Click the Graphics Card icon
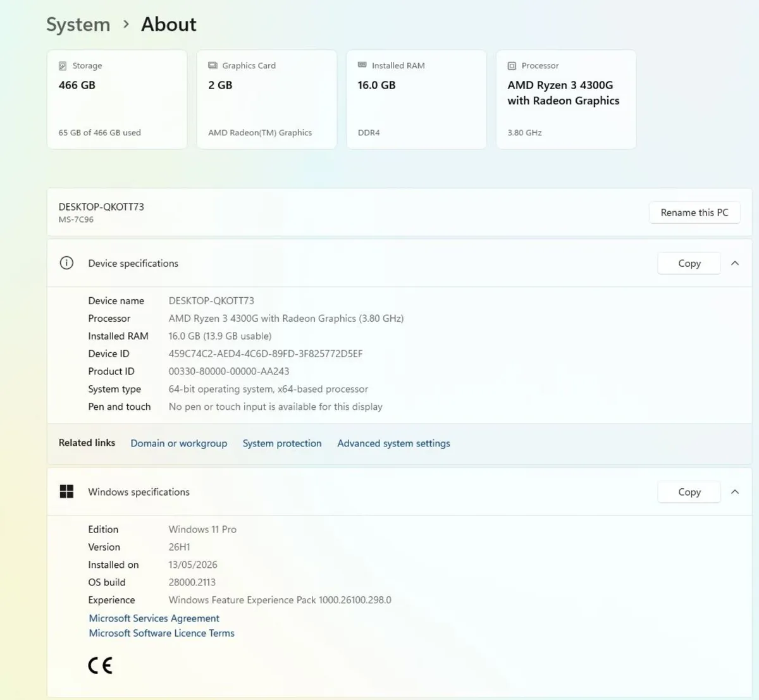The width and height of the screenshot is (759, 700). pos(213,65)
